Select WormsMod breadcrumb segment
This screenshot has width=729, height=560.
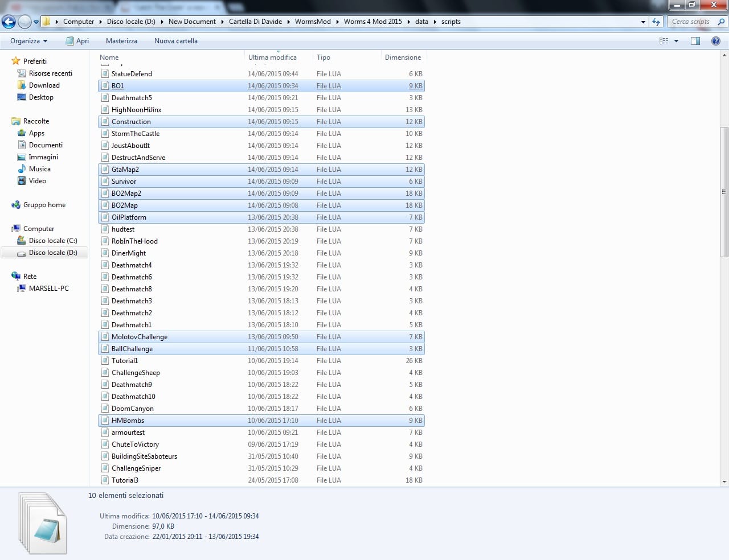click(x=313, y=22)
